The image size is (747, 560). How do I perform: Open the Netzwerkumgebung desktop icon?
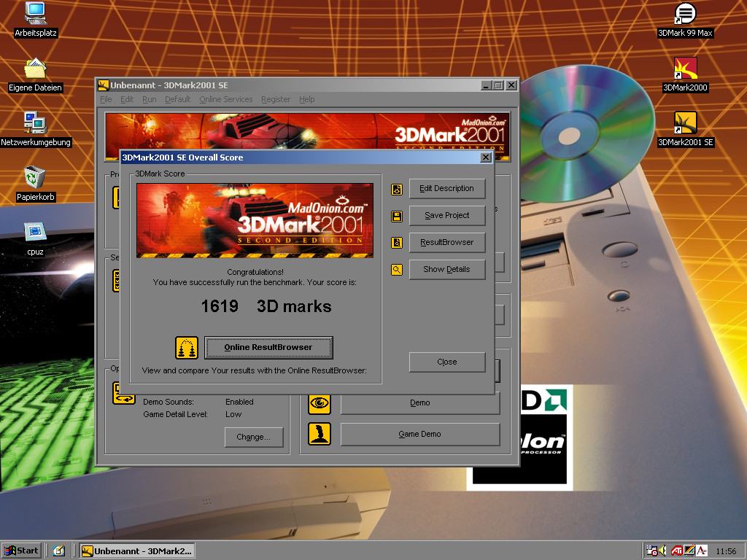(35, 129)
